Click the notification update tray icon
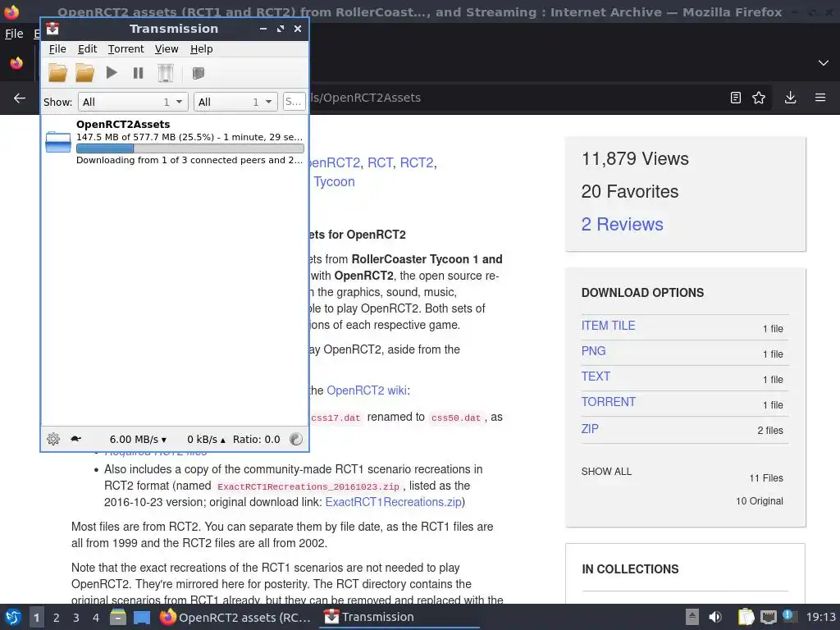Screen dimensions: 840x630 coord(788,616)
